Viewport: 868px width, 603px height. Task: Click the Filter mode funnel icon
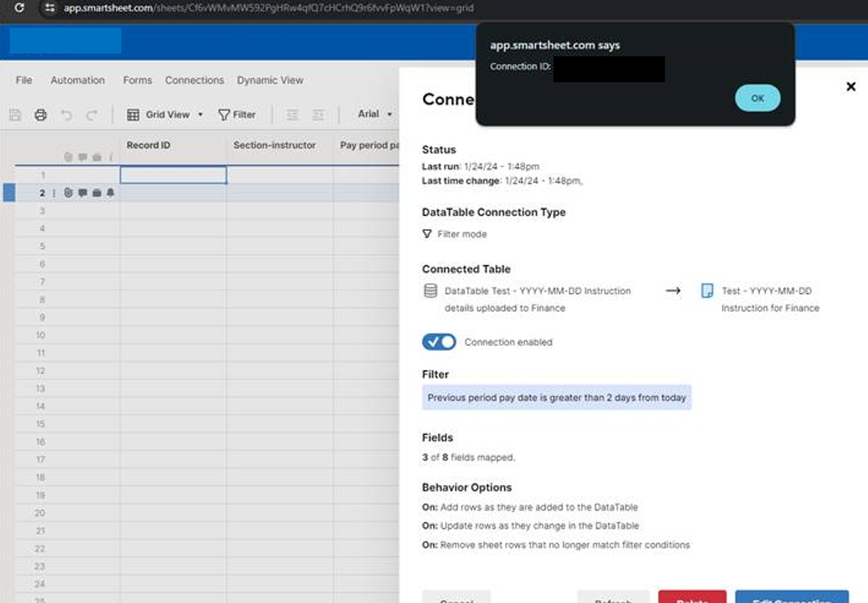pyautogui.click(x=427, y=234)
